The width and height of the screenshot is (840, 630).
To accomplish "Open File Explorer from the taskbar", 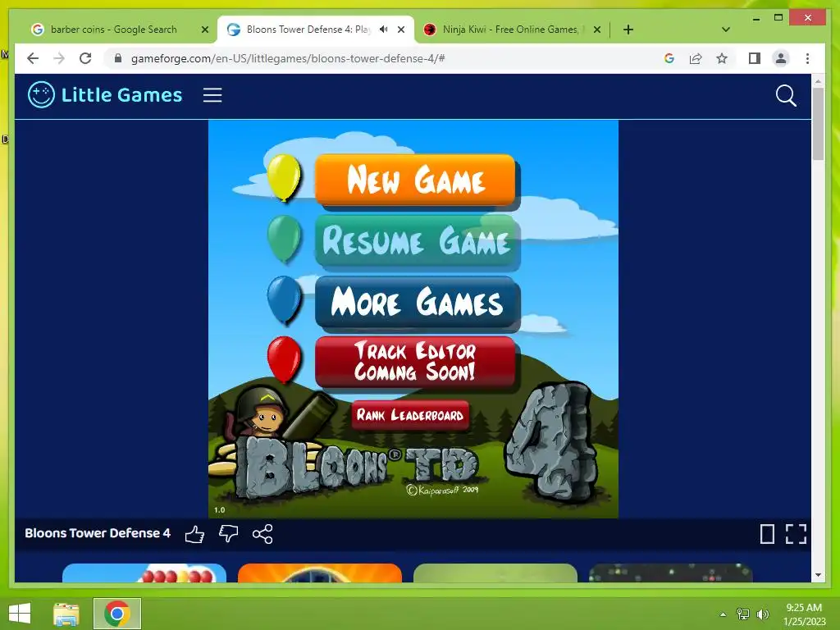I will click(66, 614).
